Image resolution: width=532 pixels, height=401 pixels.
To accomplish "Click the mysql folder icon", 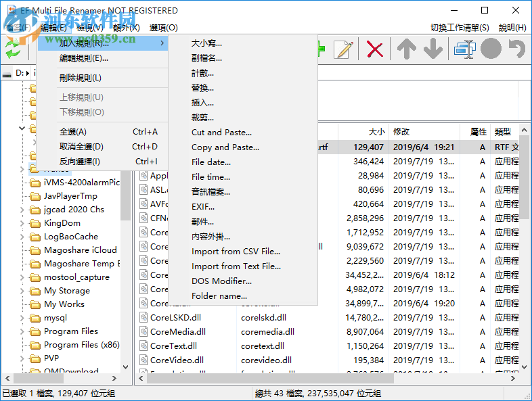I will click(35, 319).
